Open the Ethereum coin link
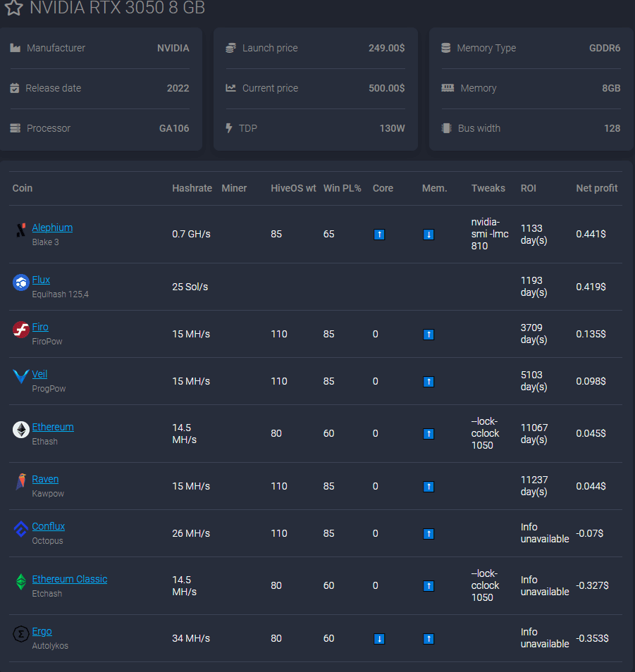This screenshot has width=635, height=672. click(x=53, y=427)
